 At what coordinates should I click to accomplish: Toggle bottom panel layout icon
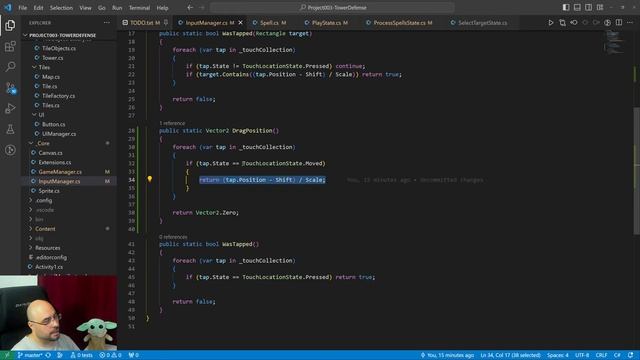coord(577,7)
